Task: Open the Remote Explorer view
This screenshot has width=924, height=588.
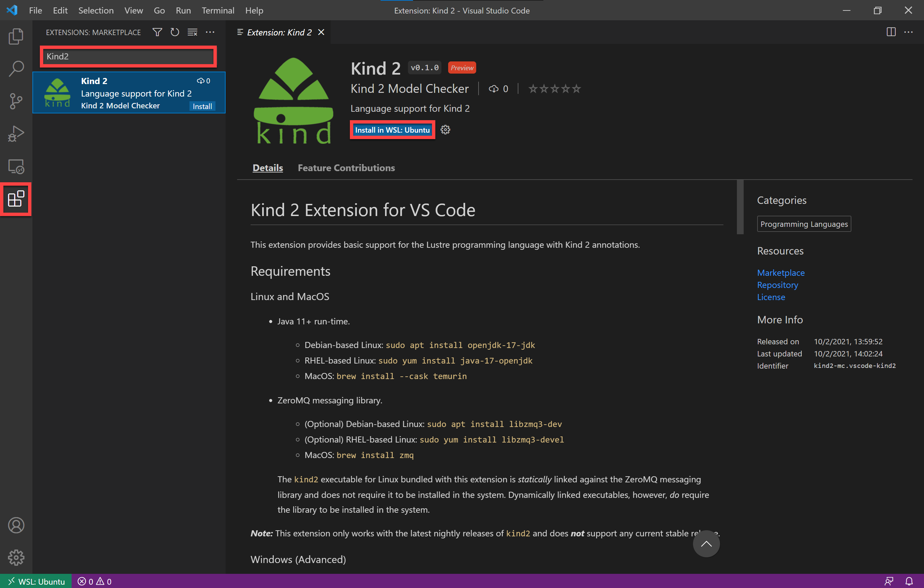Action: point(16,166)
